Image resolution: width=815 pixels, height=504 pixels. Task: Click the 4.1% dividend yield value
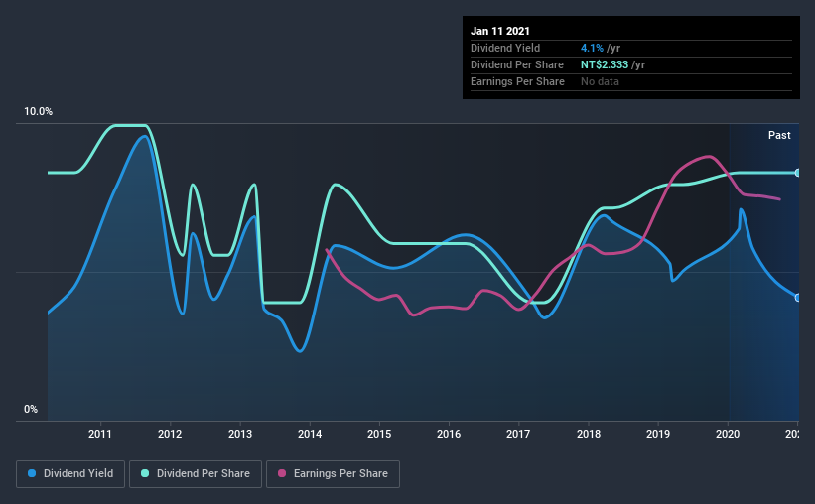592,48
